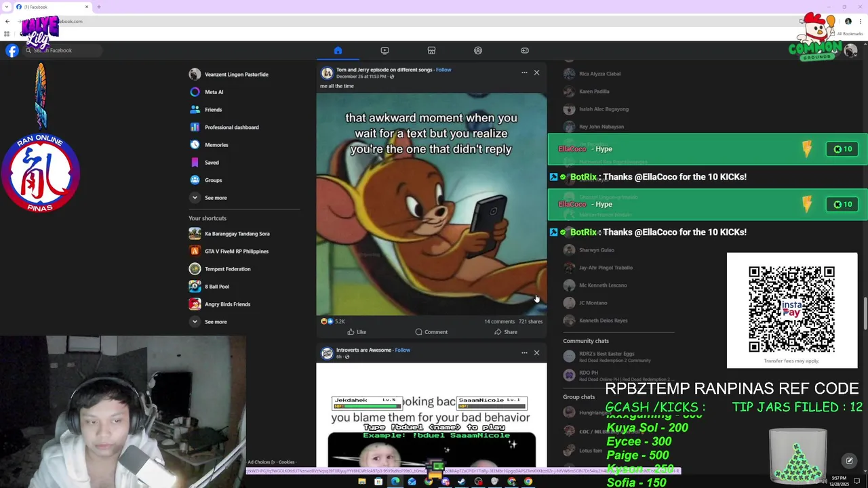Image resolution: width=868 pixels, height=488 pixels.
Task: Open Microsoft Edge from the taskbar
Action: pyautogui.click(x=395, y=482)
